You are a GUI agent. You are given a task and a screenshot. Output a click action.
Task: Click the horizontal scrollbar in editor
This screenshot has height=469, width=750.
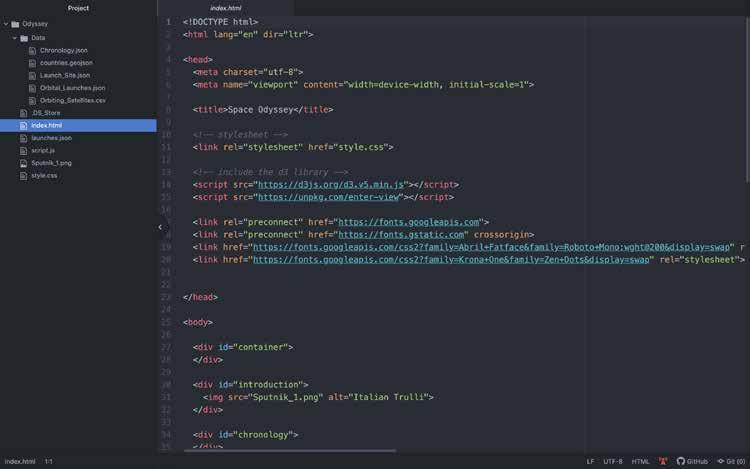point(290,451)
